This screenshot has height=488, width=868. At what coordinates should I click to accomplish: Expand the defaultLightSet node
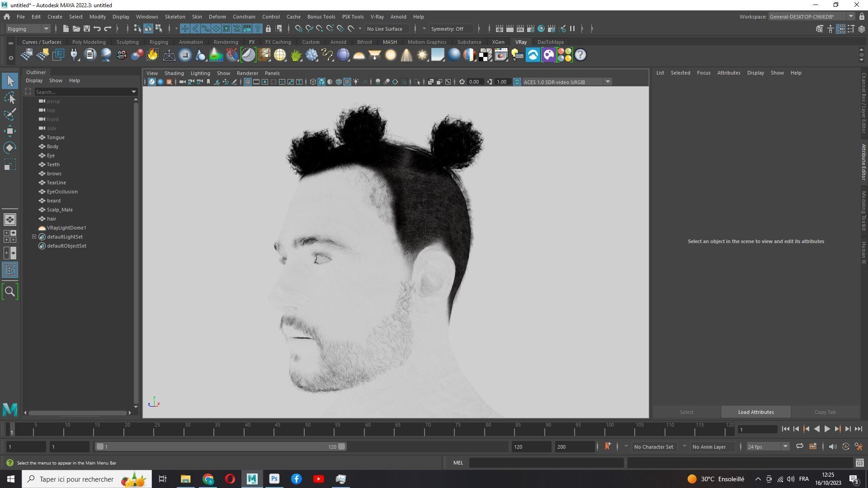click(34, 237)
